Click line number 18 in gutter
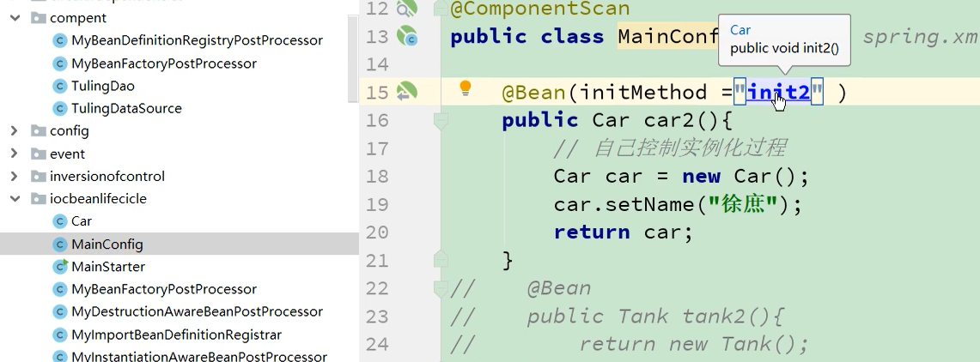 (377, 177)
